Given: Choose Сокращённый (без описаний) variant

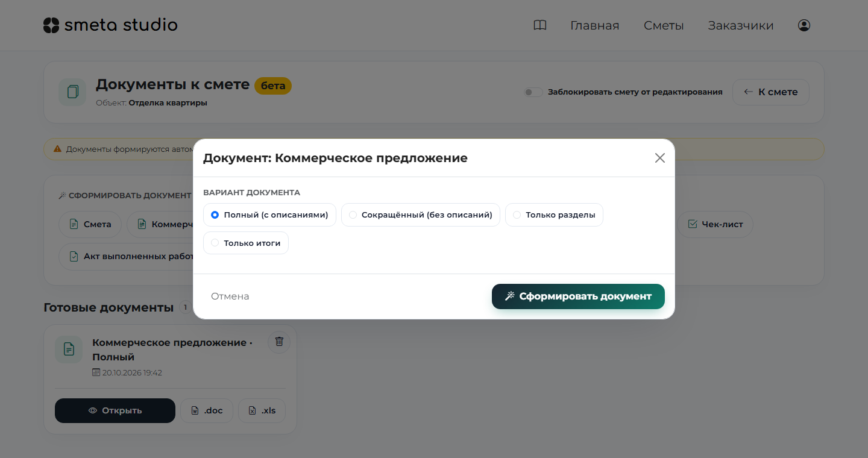Looking at the screenshot, I should click(421, 215).
